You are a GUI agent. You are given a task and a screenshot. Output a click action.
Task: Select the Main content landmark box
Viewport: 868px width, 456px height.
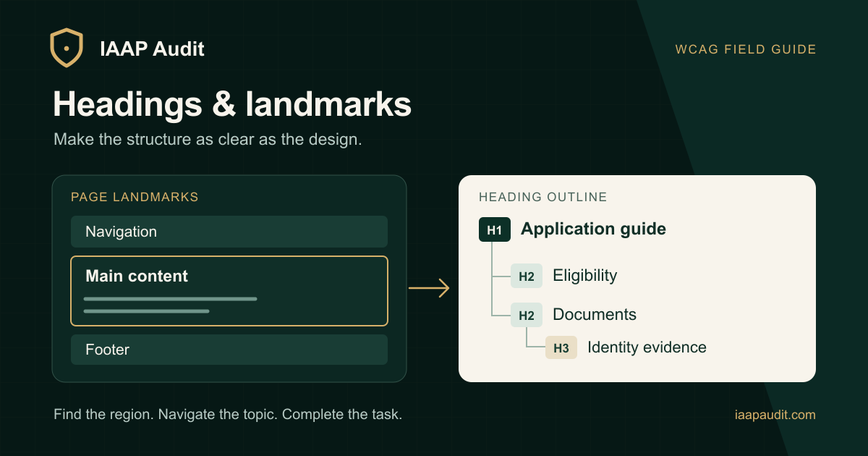[x=229, y=291]
